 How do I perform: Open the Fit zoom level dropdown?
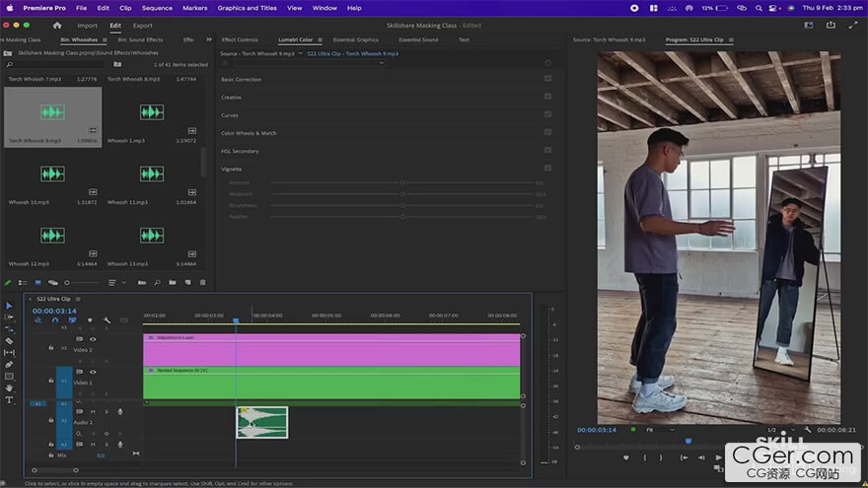[658, 430]
